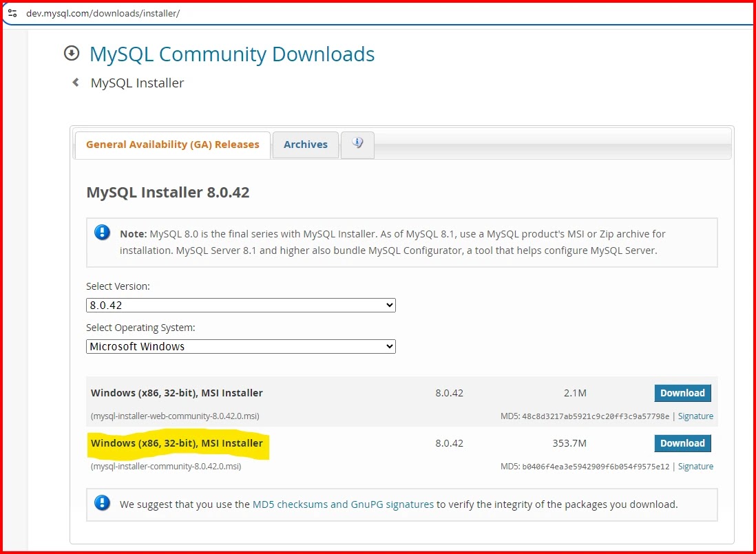Click the Select Operating System: label
The width and height of the screenshot is (756, 554).
click(x=140, y=328)
